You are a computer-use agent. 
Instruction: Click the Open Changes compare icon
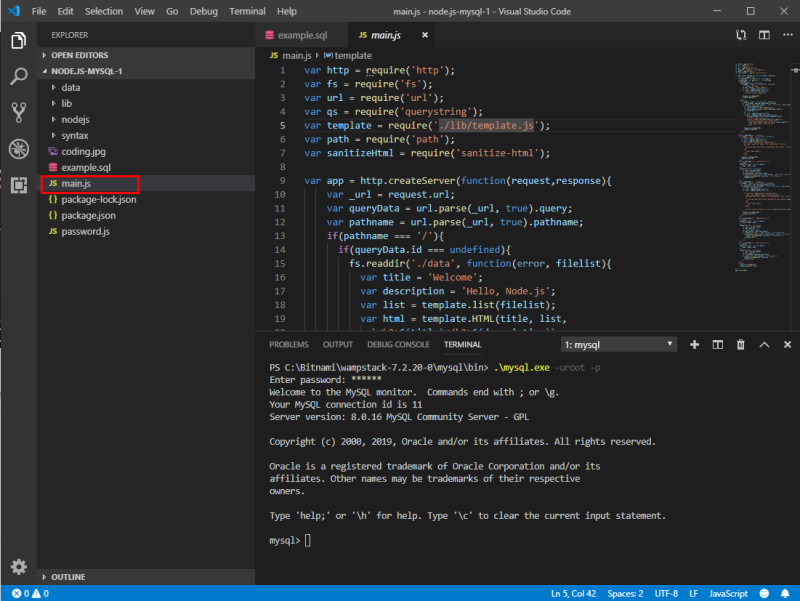741,35
